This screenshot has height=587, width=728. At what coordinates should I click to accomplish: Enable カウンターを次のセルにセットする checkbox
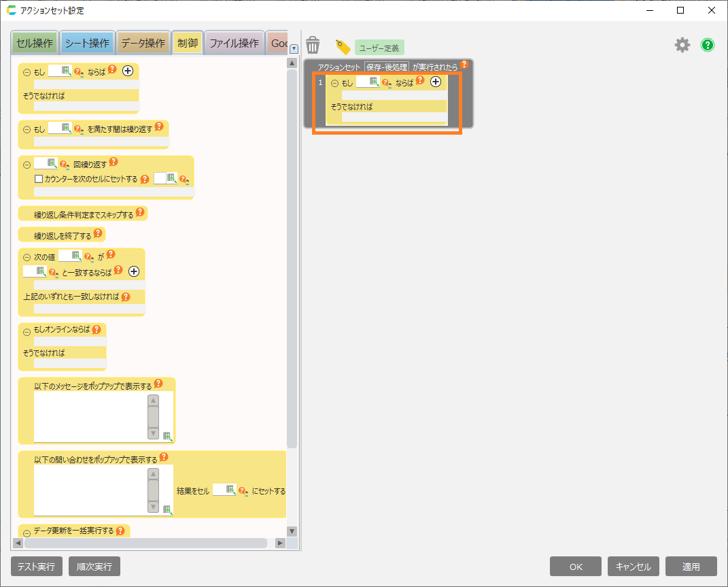pyautogui.click(x=39, y=179)
